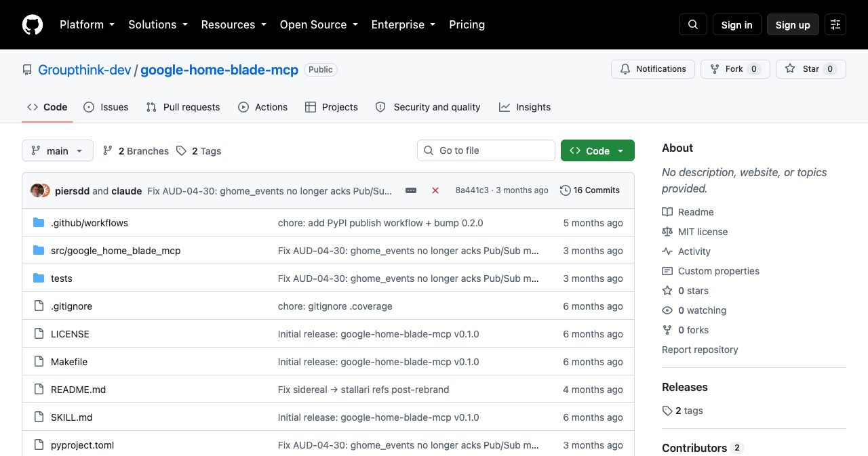Open the Pull requests tab

pos(183,107)
